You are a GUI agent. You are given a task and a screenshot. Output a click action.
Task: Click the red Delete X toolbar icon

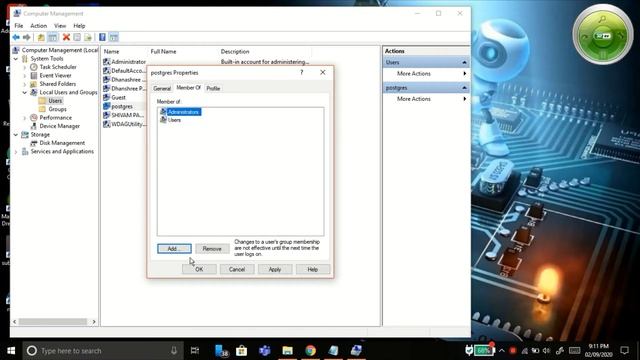coord(66,38)
